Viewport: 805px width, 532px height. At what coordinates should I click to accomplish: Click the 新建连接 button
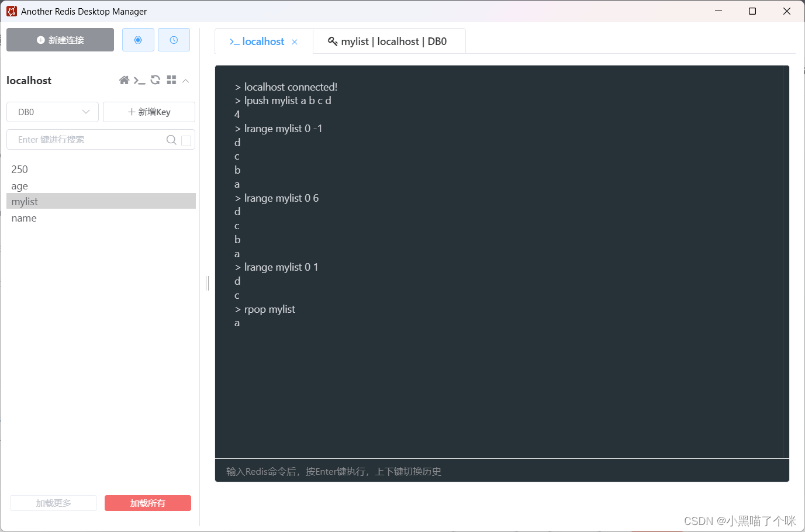pyautogui.click(x=60, y=39)
